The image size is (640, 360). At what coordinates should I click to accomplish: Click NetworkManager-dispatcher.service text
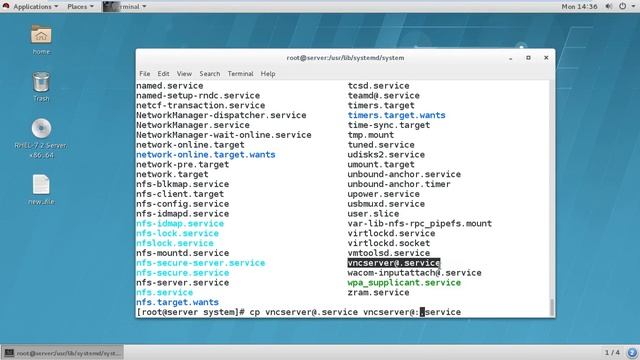click(x=221, y=115)
